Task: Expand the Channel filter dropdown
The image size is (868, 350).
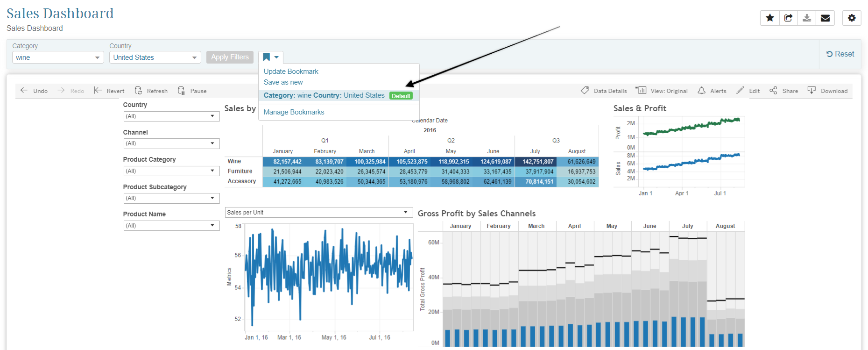Action: [x=171, y=143]
